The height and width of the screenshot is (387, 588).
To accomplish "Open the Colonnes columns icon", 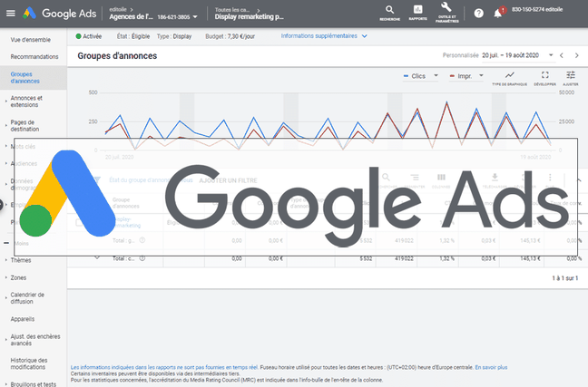I will tap(441, 179).
